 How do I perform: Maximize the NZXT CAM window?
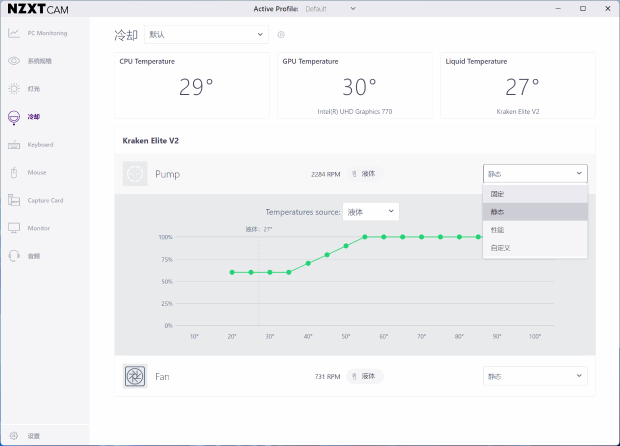tap(583, 8)
